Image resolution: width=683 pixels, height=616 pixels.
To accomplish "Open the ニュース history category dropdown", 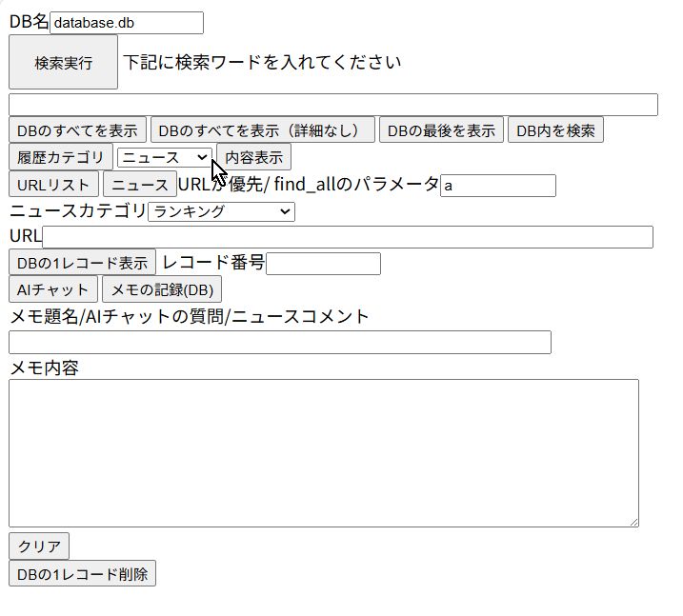I will point(164,157).
